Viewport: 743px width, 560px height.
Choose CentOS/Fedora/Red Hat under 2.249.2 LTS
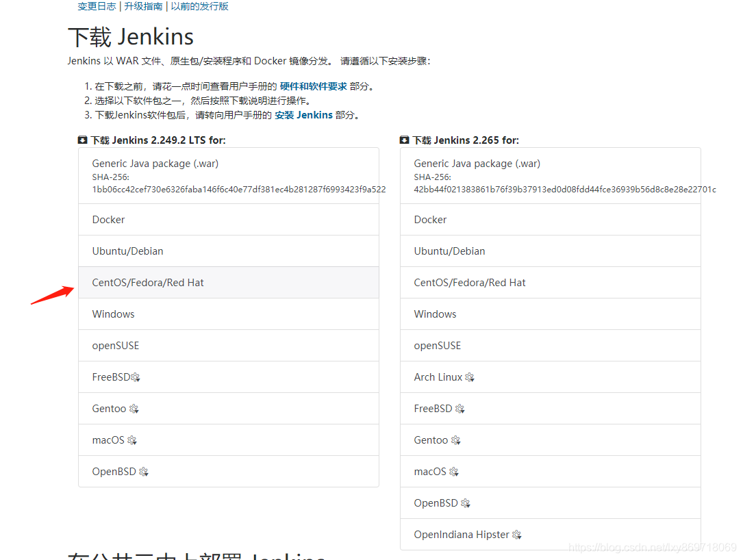point(229,283)
